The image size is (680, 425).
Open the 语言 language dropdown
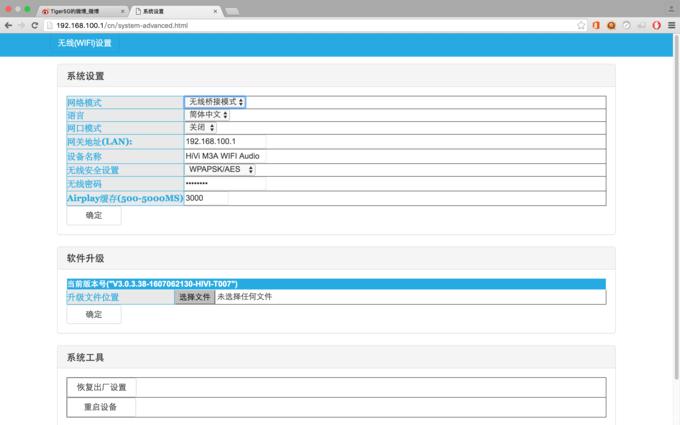(x=208, y=115)
